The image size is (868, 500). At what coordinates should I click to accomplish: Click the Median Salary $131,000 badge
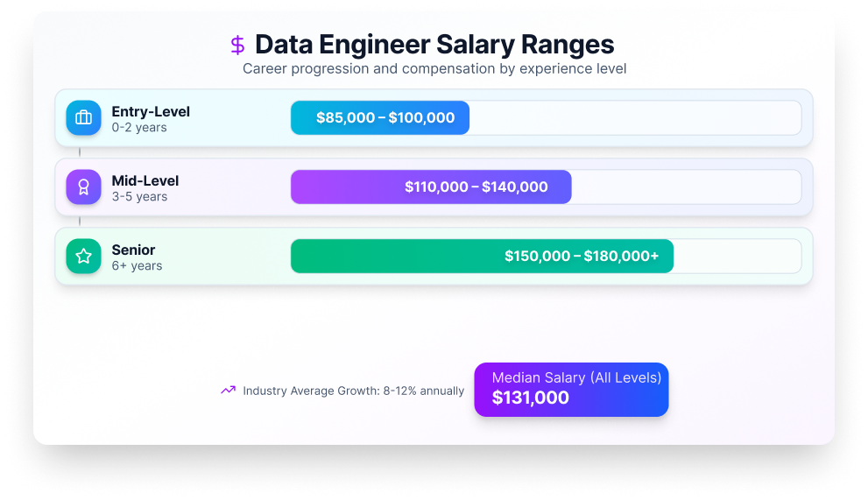[x=571, y=389]
